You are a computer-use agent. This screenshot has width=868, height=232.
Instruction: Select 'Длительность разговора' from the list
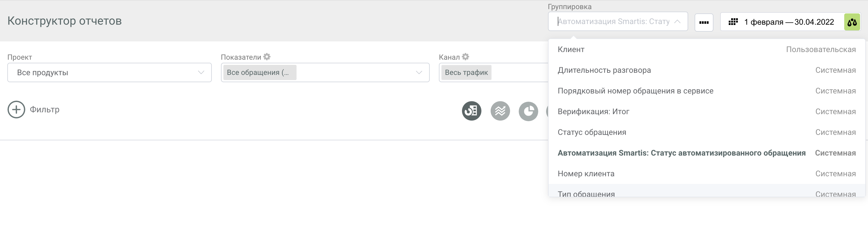click(604, 70)
